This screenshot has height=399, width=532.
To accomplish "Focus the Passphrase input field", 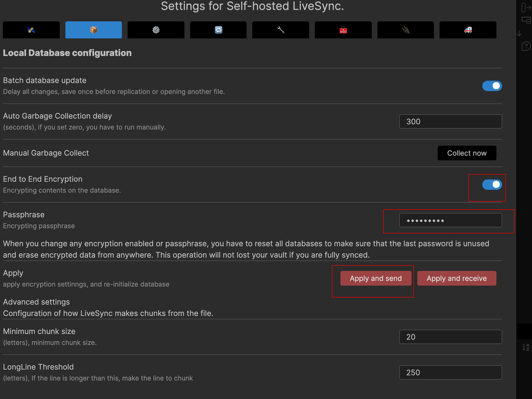I will tap(450, 220).
